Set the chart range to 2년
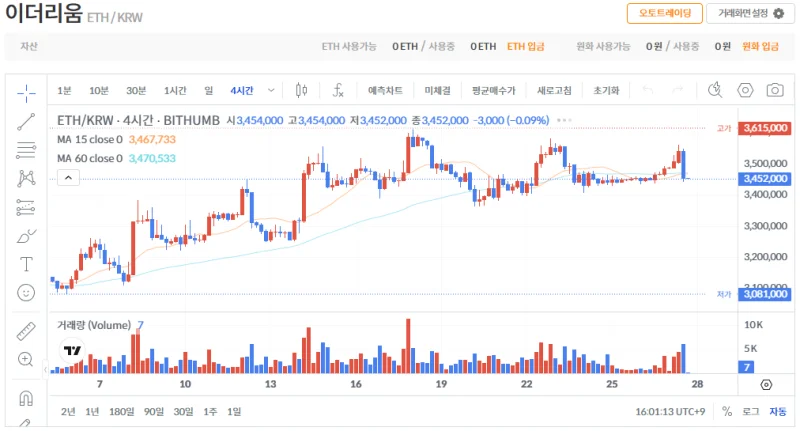Image resolution: width=800 pixels, height=431 pixels. click(x=68, y=412)
